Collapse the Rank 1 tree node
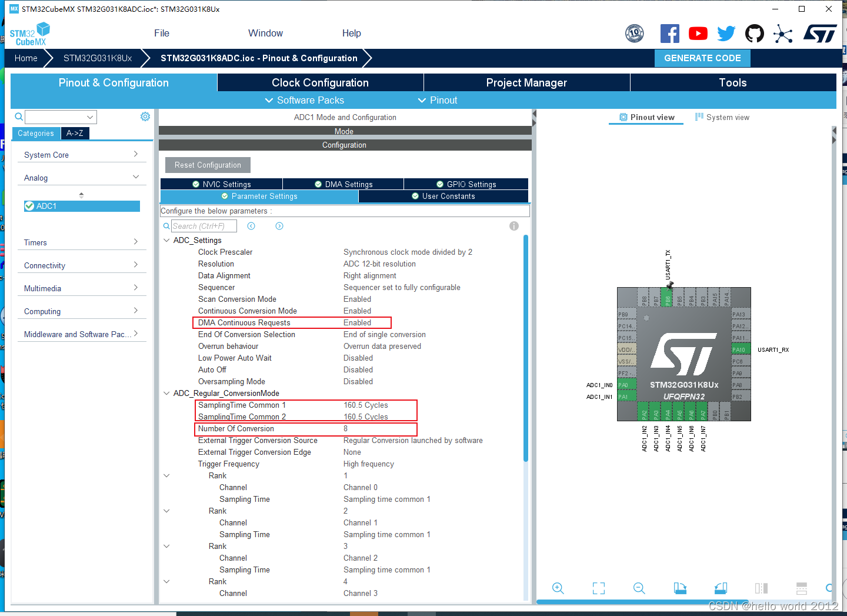 (x=166, y=475)
